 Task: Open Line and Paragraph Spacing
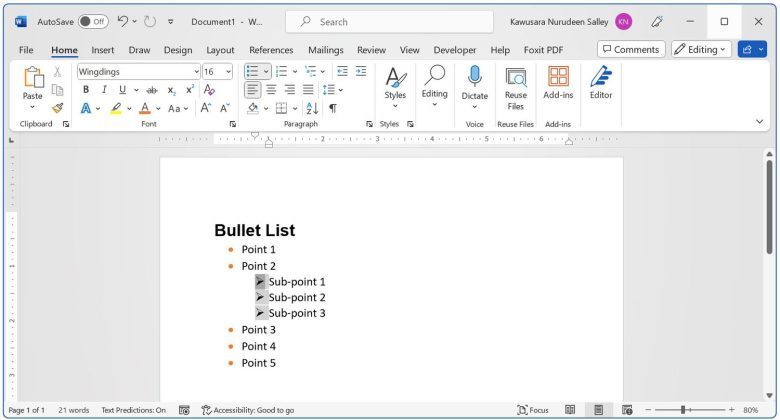pos(329,90)
